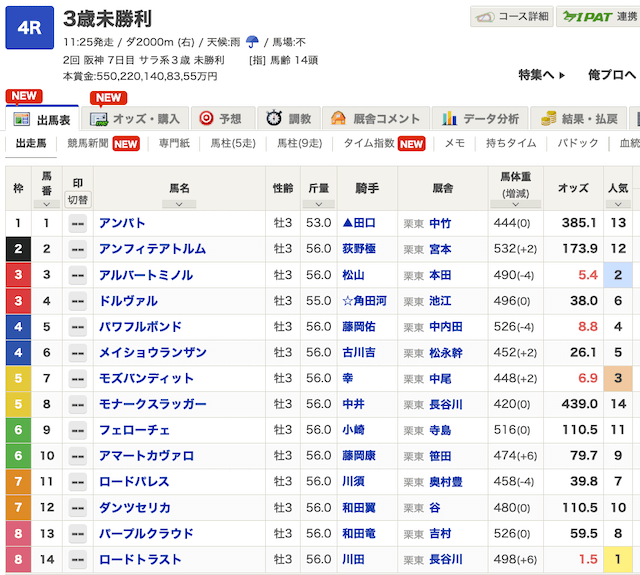
Task: Click the stable icon on 厩舎コメント tab
Action: (x=338, y=118)
